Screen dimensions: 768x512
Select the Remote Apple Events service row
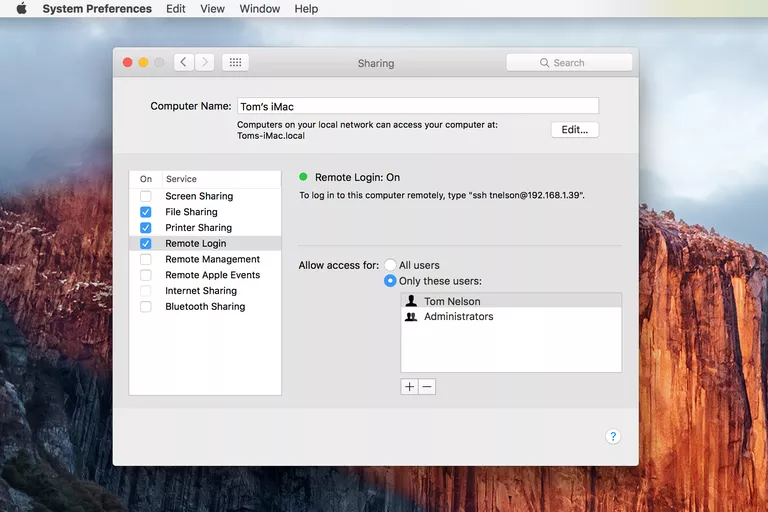click(x=205, y=275)
